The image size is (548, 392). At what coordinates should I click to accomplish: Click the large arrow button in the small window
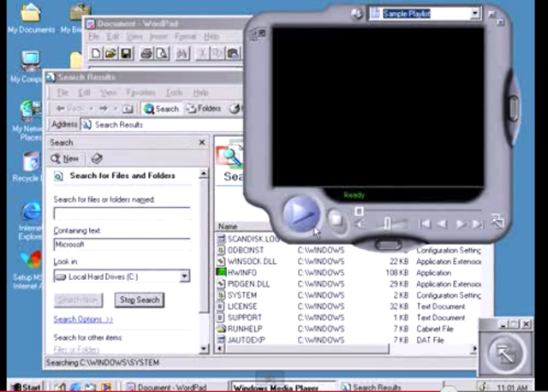[506, 353]
